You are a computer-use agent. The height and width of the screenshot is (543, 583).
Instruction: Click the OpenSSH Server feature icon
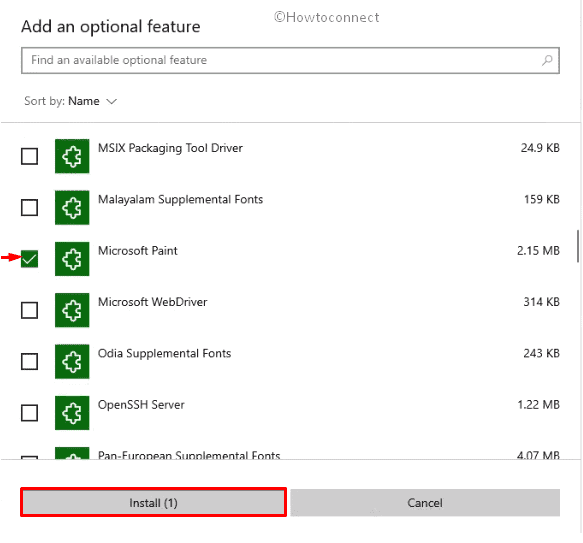click(x=72, y=413)
